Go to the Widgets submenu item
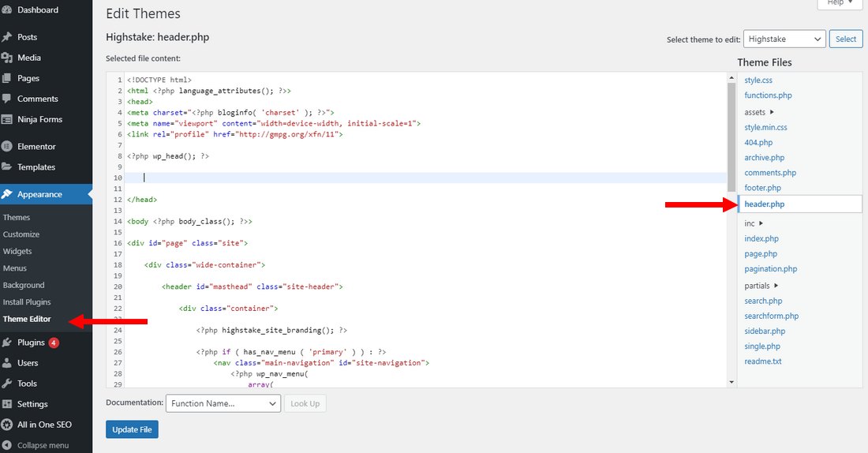 [17, 251]
